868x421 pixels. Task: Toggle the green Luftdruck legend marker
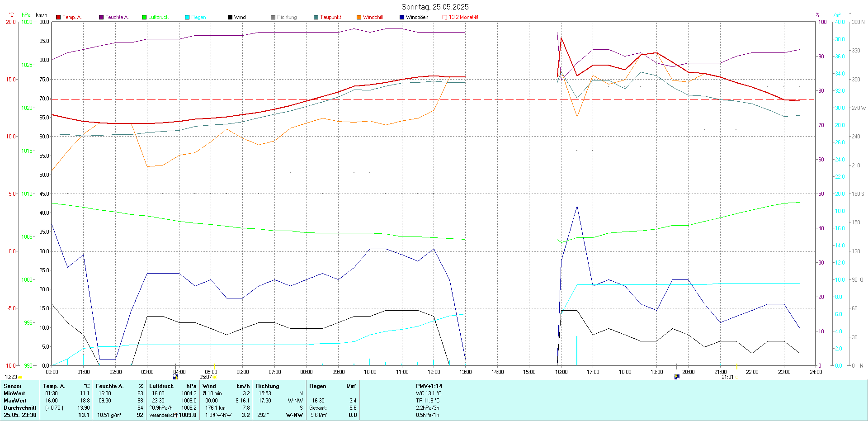[x=144, y=17]
